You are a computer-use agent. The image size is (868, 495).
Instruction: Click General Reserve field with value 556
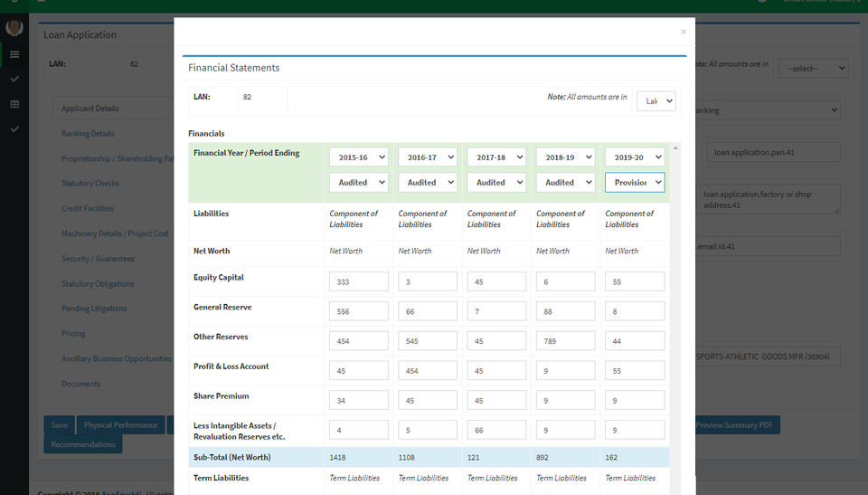[359, 311]
